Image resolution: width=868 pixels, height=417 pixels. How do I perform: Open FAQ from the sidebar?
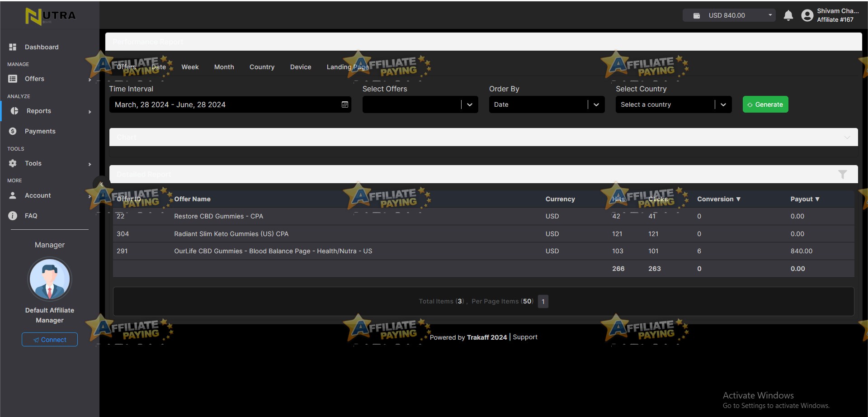coord(31,216)
